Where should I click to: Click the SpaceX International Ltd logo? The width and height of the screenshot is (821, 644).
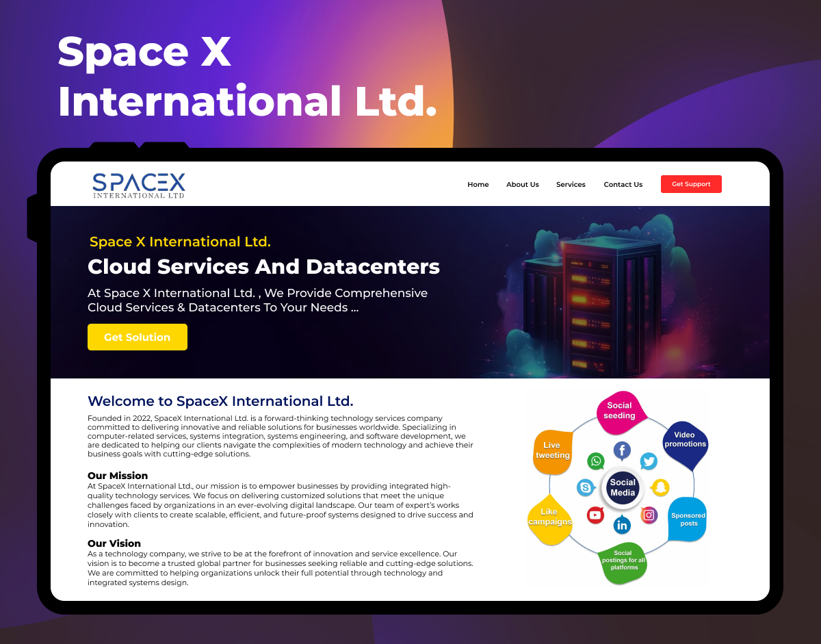[139, 185]
